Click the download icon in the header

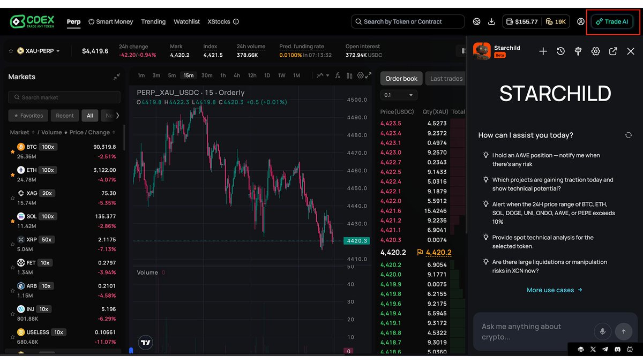[491, 21]
